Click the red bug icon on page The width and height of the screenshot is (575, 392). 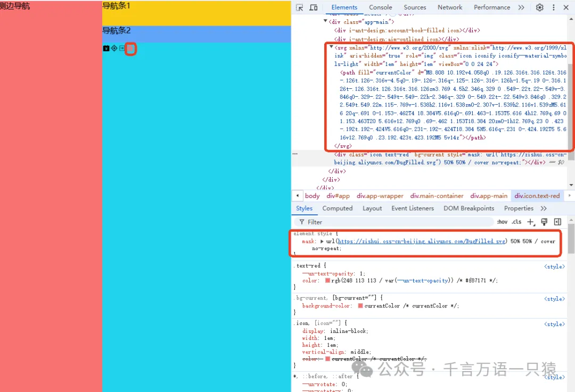click(x=130, y=49)
